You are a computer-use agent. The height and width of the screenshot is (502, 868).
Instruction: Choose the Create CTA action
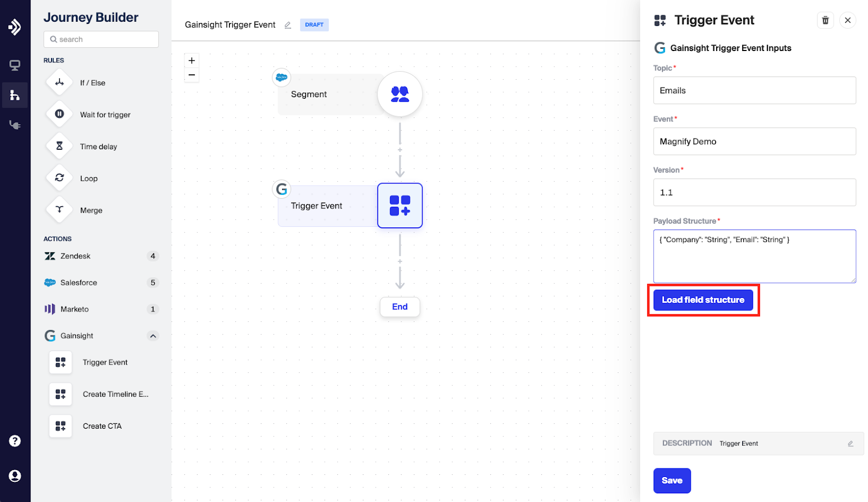pos(102,426)
